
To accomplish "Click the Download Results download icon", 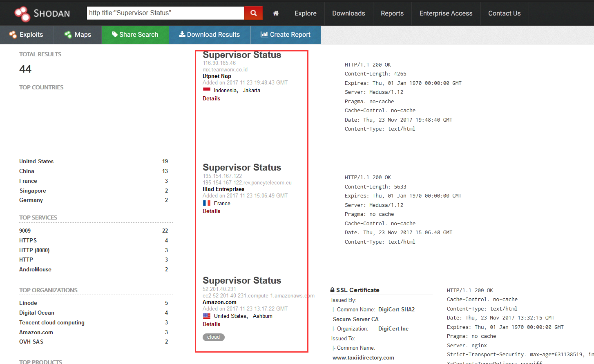I will (x=182, y=35).
